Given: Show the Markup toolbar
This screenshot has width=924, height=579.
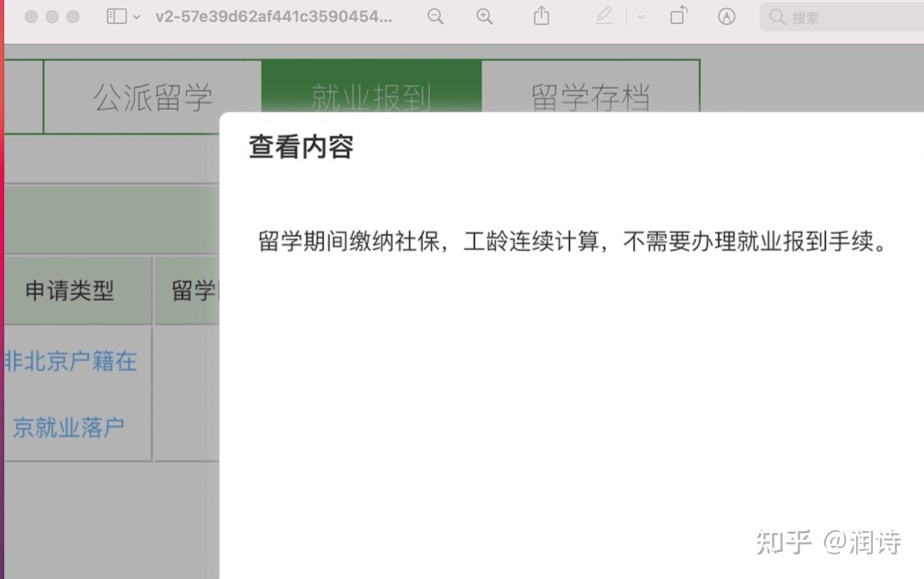Looking at the screenshot, I should pos(726,17).
